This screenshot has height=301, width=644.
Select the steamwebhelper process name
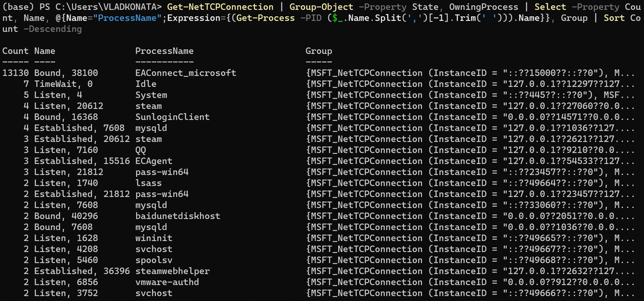click(172, 271)
